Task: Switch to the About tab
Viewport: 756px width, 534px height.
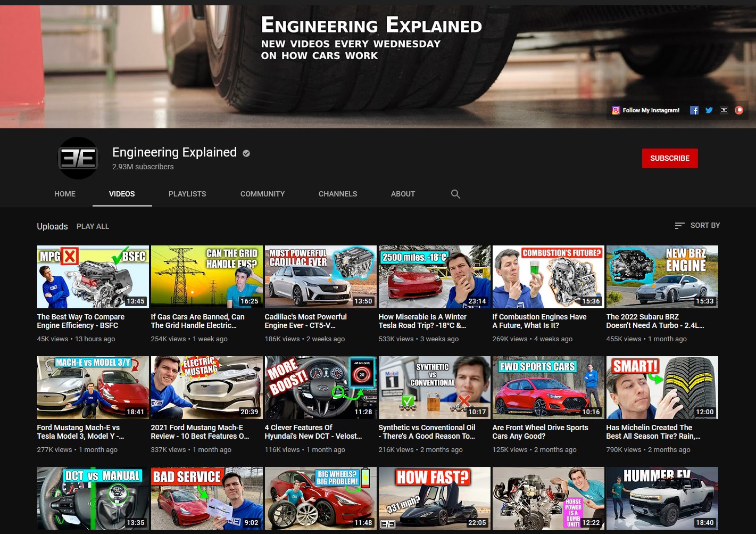Action: pyautogui.click(x=403, y=194)
